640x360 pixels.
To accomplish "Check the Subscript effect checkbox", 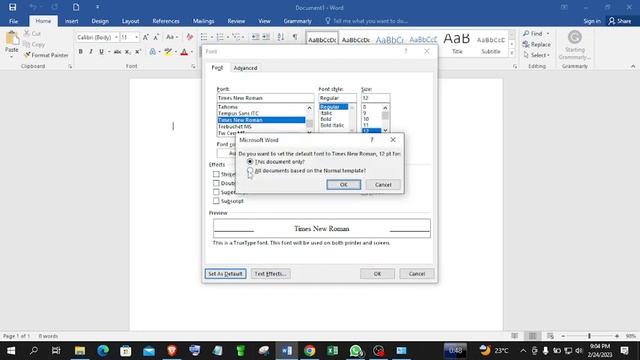I will tap(216, 201).
